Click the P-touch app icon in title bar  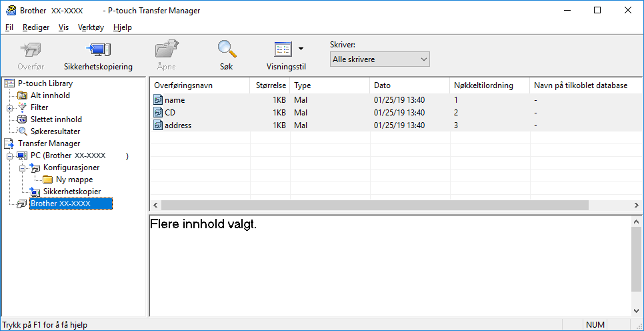[11, 10]
